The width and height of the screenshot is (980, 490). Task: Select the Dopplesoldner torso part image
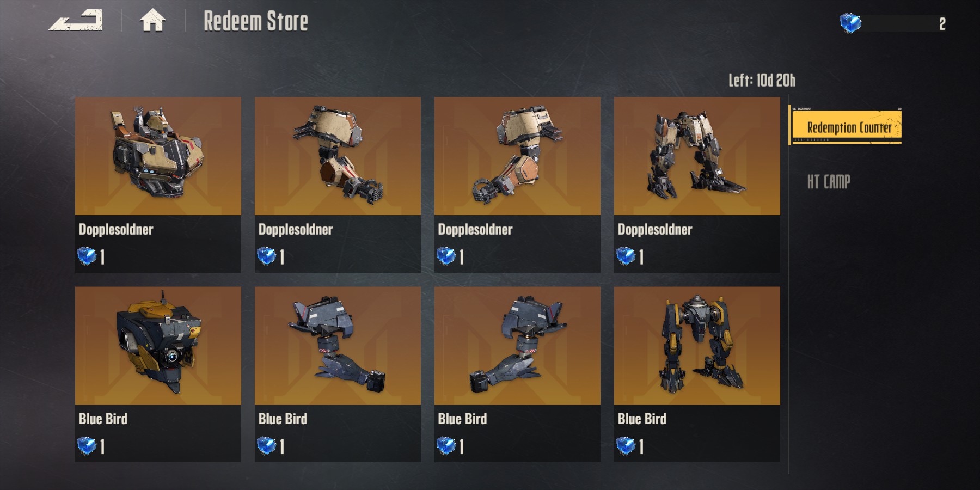158,156
